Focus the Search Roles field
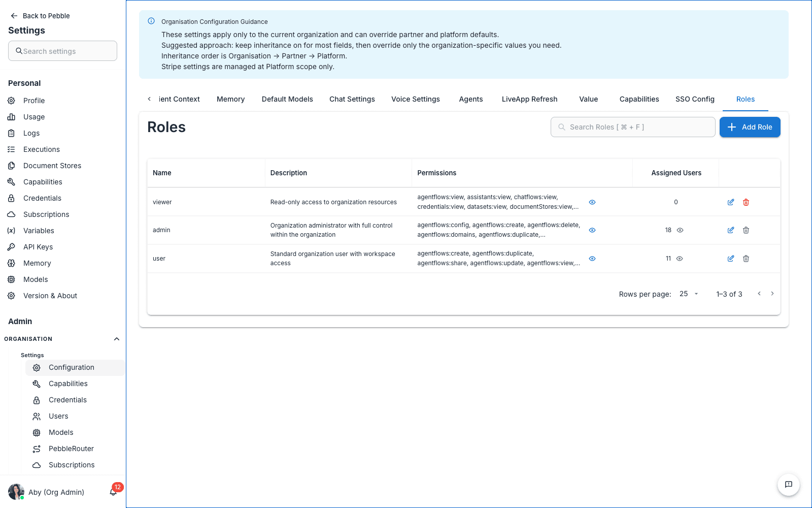Viewport: 812px width, 508px height. 633,127
